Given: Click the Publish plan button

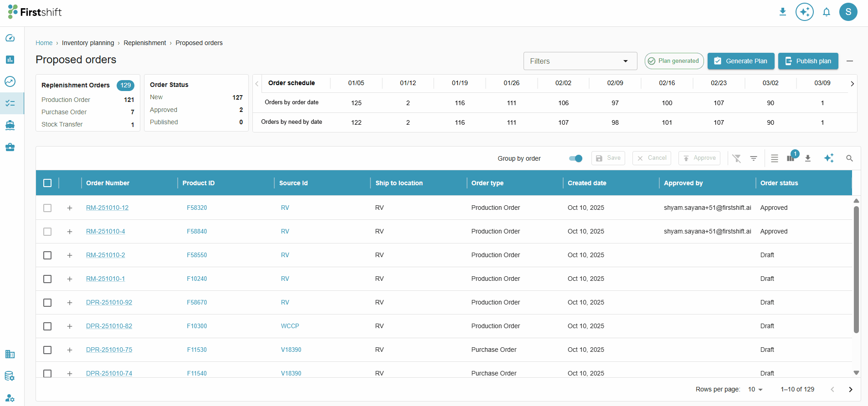Looking at the screenshot, I should pos(808,61).
